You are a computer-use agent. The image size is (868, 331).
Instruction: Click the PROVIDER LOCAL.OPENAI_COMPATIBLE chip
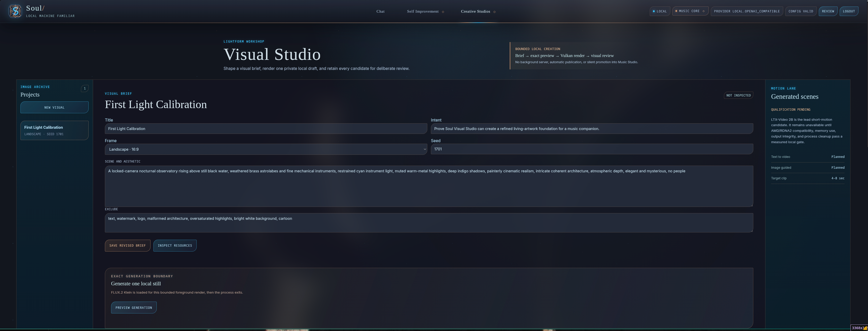click(747, 11)
